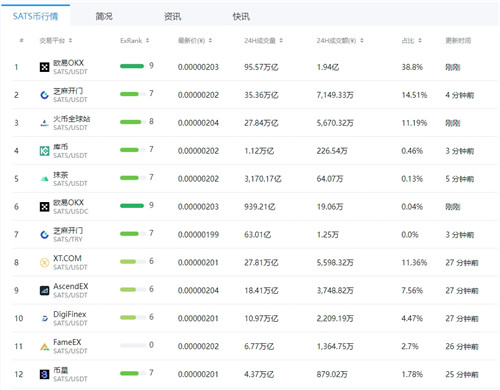Sort by 24H成交量 column arrows
Viewport: 500px width, 390px height.
pyautogui.click(x=281, y=40)
